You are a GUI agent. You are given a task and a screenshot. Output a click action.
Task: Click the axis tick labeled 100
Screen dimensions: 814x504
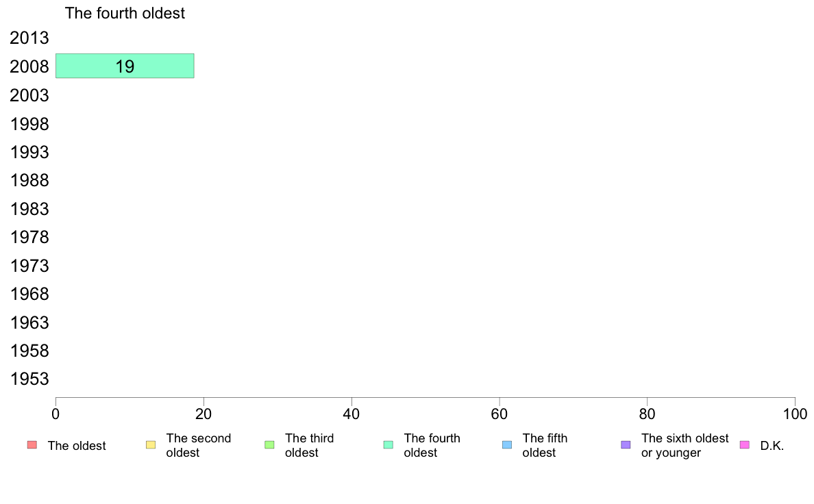[x=795, y=414]
